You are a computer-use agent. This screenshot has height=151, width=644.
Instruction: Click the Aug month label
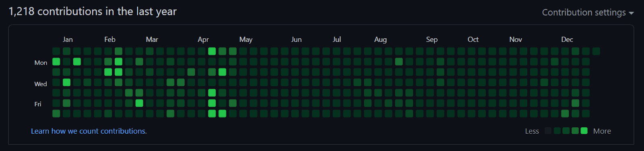coord(380,39)
